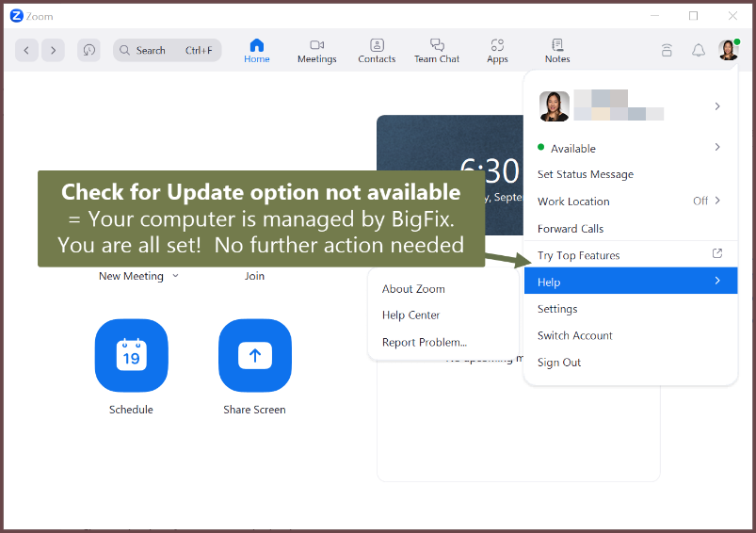The height and width of the screenshot is (533, 756).
Task: Expand the profile account chevron
Action: pos(716,106)
